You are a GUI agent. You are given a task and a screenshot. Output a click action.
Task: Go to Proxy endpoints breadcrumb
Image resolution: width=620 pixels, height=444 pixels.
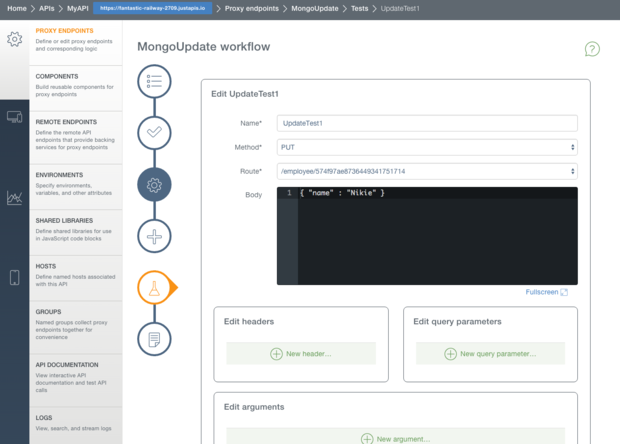[251, 8]
